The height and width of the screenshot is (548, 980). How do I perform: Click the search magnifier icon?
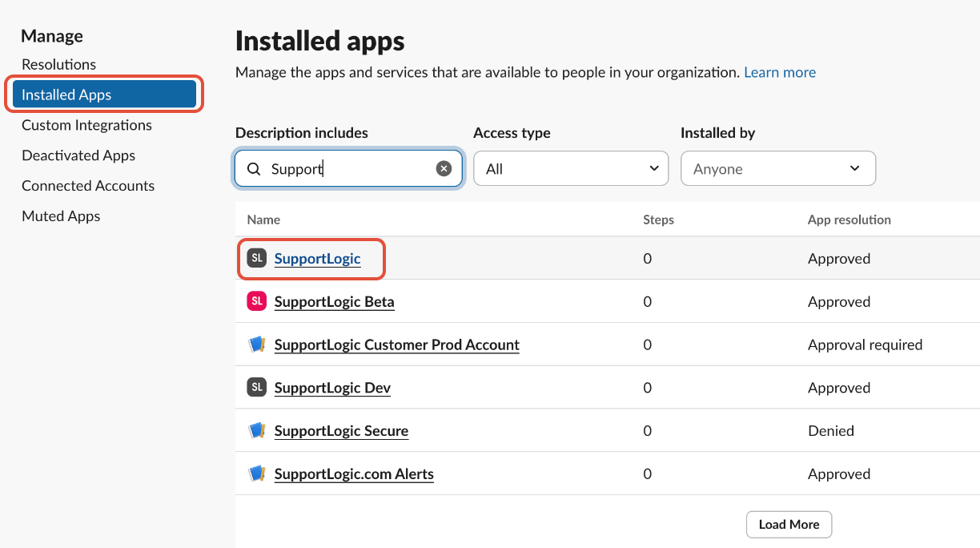[254, 169]
